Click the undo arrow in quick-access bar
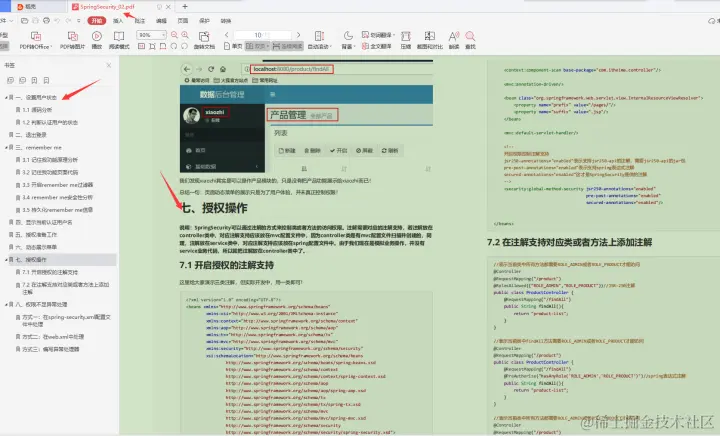The width and height of the screenshot is (720, 436). 57,21
